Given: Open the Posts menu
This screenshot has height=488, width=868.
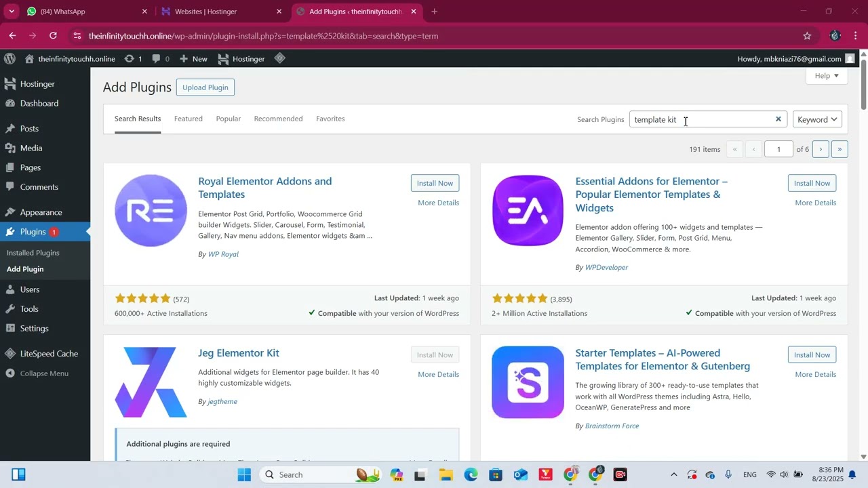Looking at the screenshot, I should point(45,129).
